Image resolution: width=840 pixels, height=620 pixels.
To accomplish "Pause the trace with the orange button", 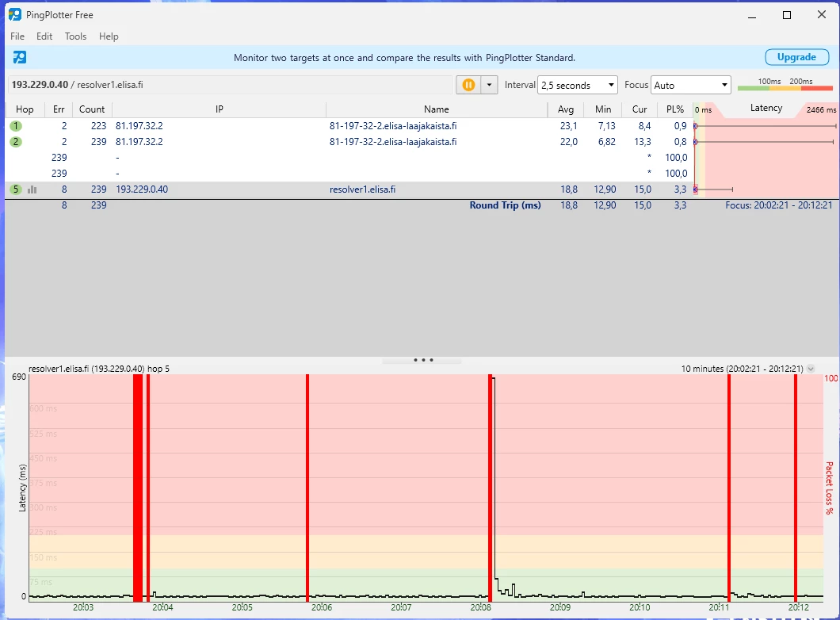I will tap(468, 85).
